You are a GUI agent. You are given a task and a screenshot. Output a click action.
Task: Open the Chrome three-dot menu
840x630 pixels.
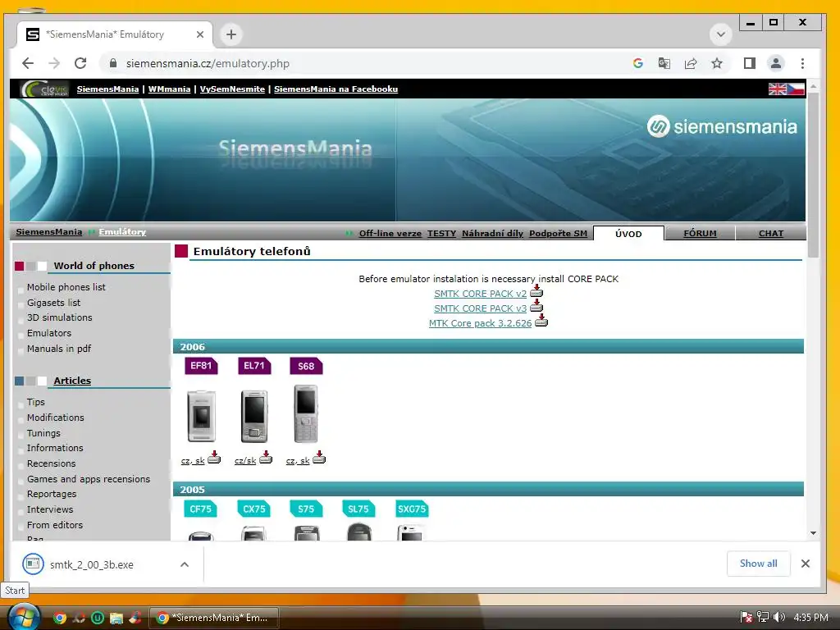802,63
